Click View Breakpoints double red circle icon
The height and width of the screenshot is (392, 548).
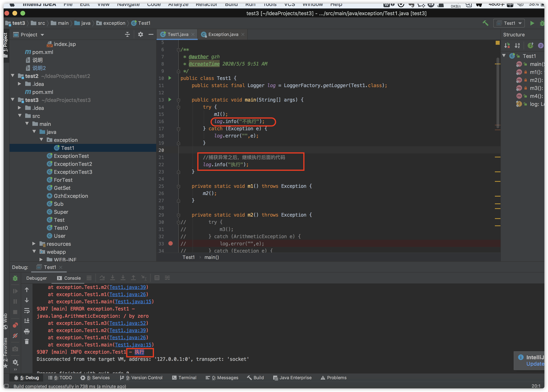(x=15, y=325)
